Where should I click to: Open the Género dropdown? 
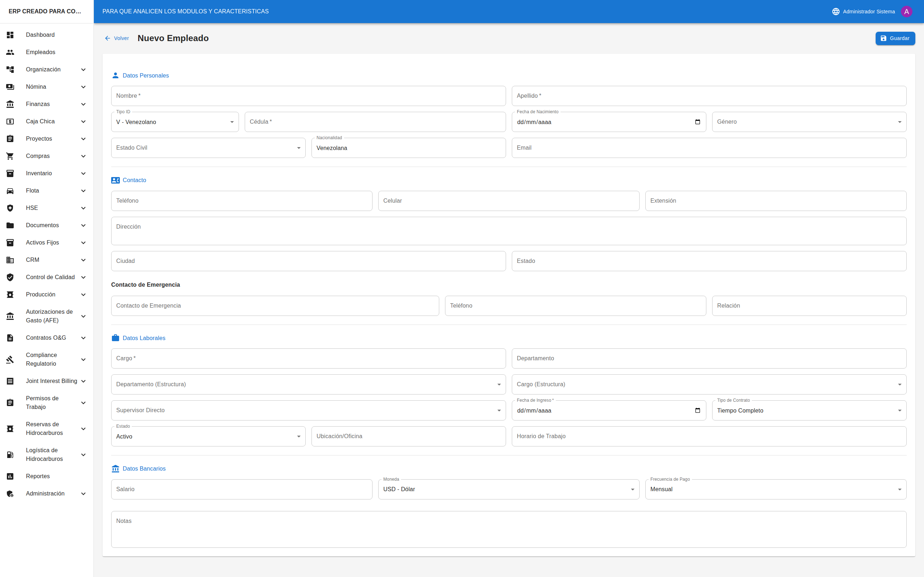[809, 122]
